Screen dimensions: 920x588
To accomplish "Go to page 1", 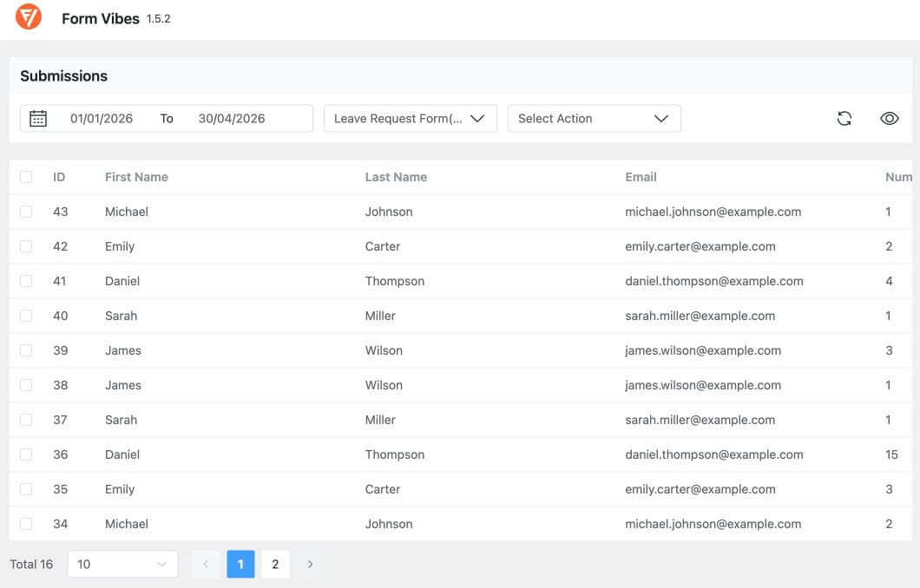I will click(x=240, y=564).
